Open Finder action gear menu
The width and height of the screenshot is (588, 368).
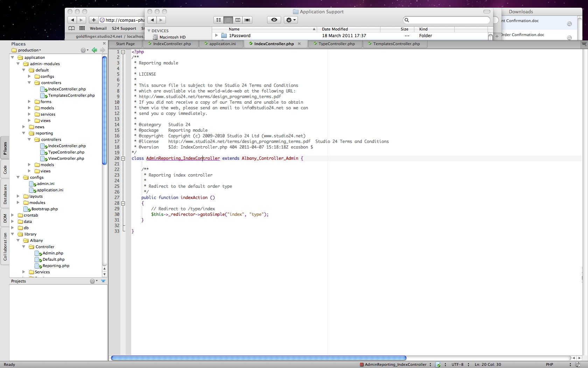[291, 20]
